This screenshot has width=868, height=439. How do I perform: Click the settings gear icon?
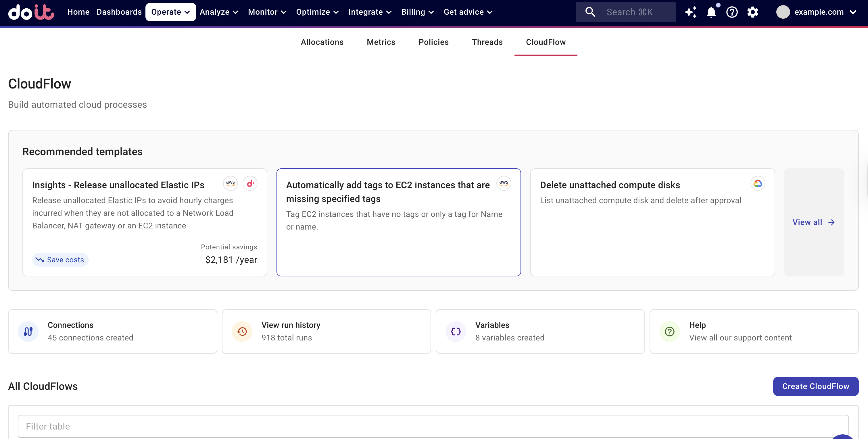pos(753,12)
